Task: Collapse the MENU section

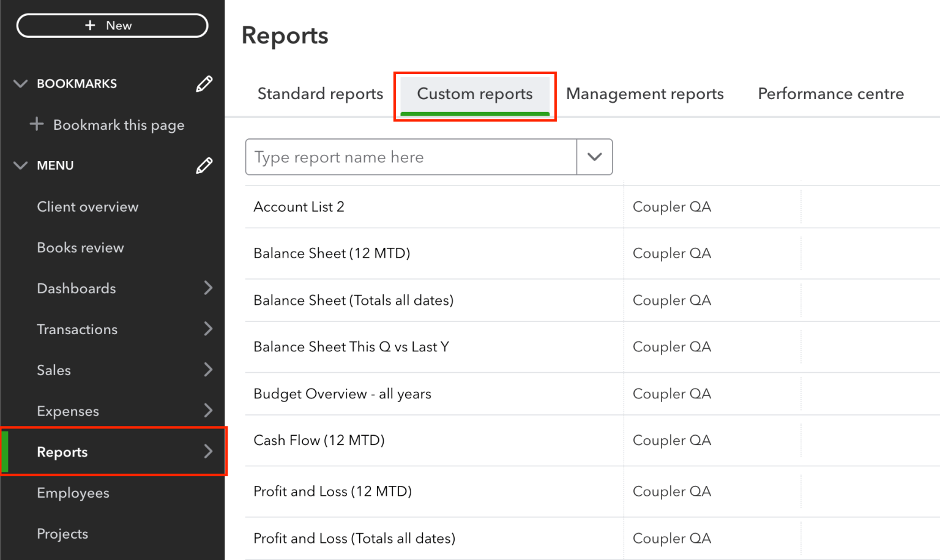Action: [x=20, y=165]
